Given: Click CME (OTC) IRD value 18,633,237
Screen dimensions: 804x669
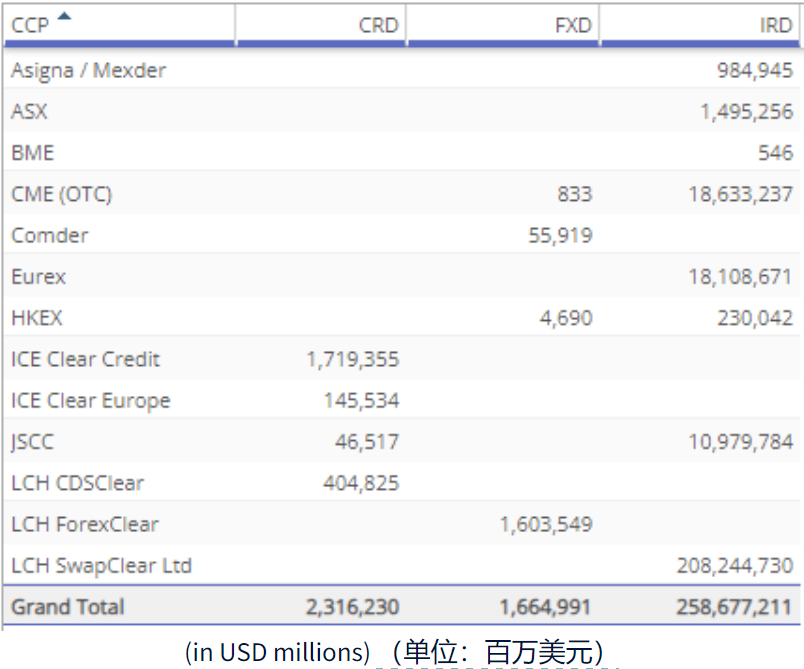Looking at the screenshot, I should pyautogui.click(x=740, y=194).
